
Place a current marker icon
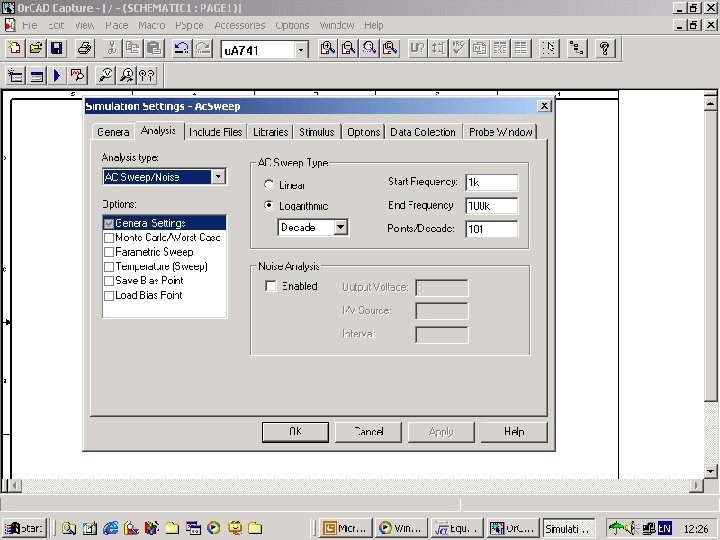(x=126, y=75)
